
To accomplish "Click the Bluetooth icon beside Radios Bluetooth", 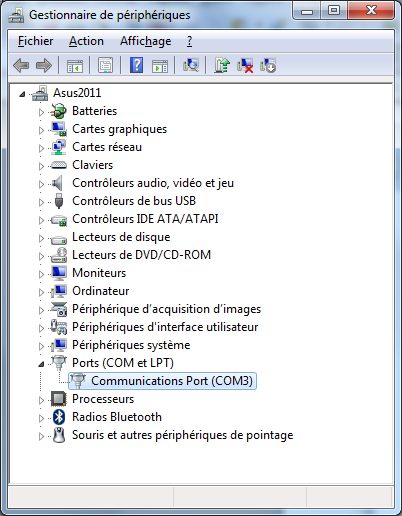I will (x=59, y=417).
